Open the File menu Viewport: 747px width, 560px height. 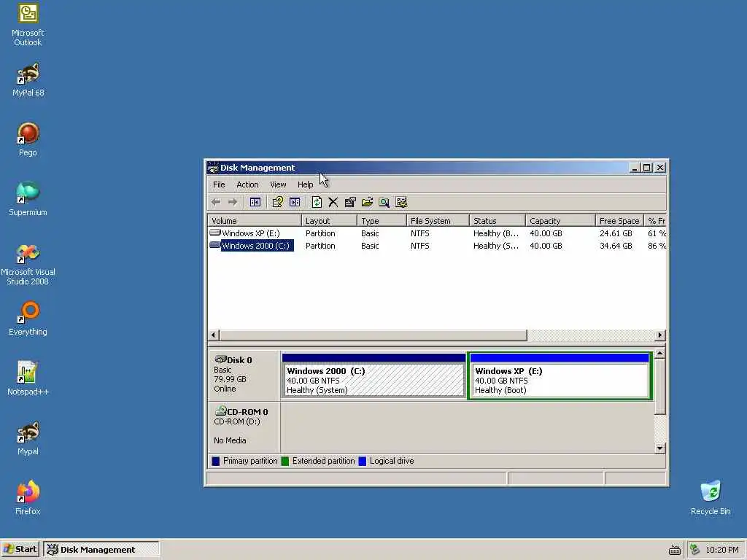tap(219, 184)
